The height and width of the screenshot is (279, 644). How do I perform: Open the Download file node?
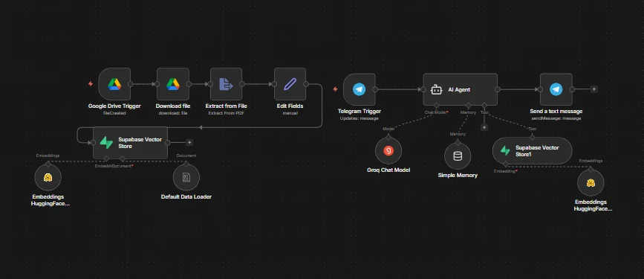(173, 84)
